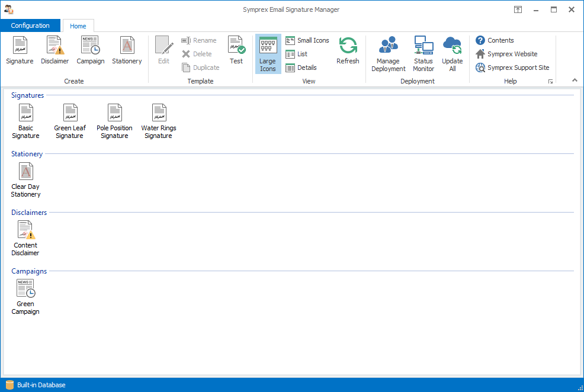Select the Water Rings Signature template
Image resolution: width=584 pixels, height=392 pixels.
[x=159, y=121]
